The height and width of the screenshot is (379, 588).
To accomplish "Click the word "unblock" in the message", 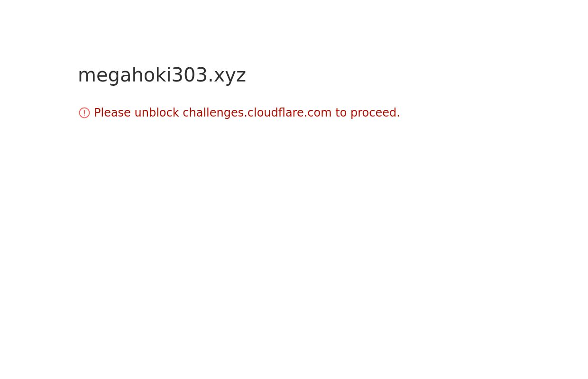I will (x=156, y=113).
